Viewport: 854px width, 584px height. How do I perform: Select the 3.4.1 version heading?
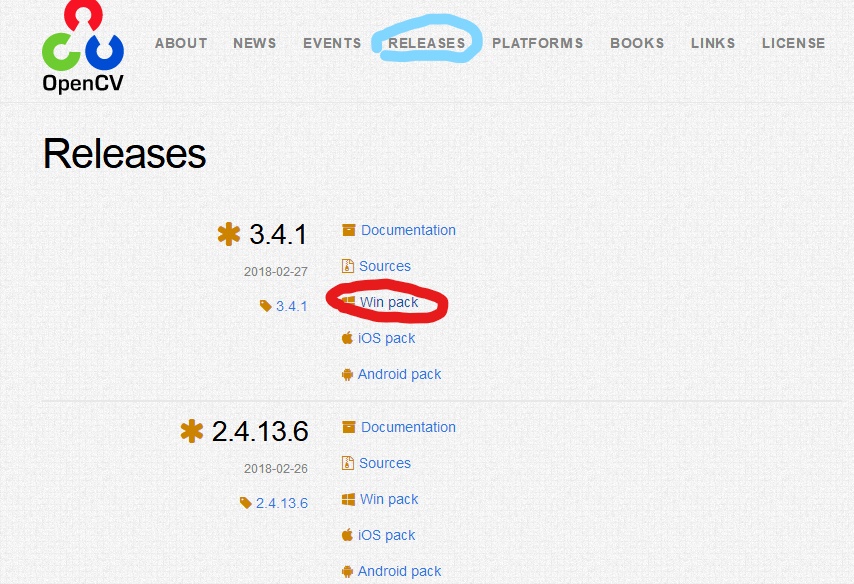pyautogui.click(x=278, y=235)
